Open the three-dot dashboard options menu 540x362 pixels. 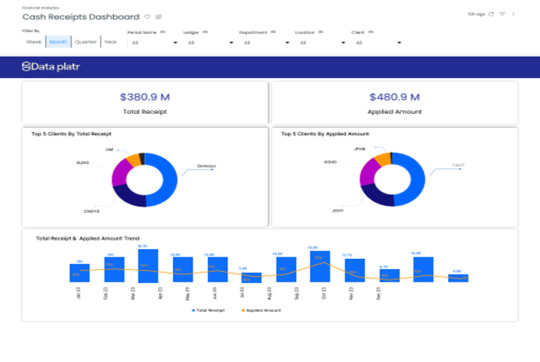pyautogui.click(x=513, y=14)
